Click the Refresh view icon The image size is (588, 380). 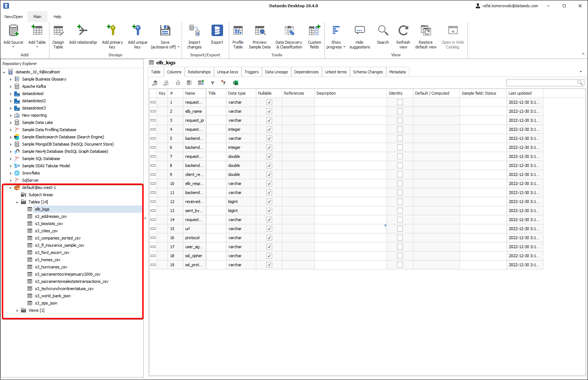[x=403, y=31]
